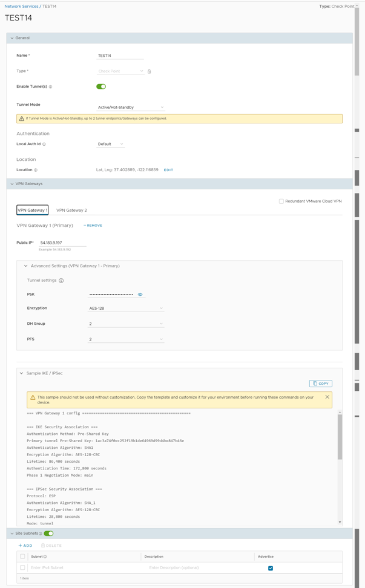Turn off the Site Subnets toggle

(48, 534)
